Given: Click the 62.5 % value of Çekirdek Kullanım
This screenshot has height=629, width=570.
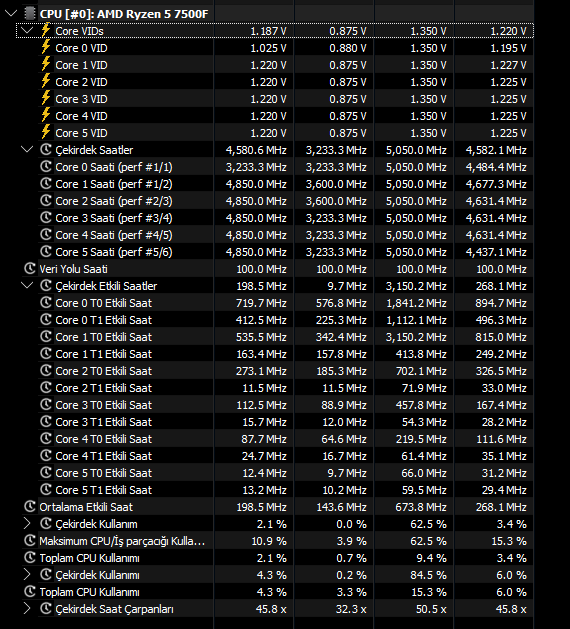Looking at the screenshot, I should coord(428,524).
